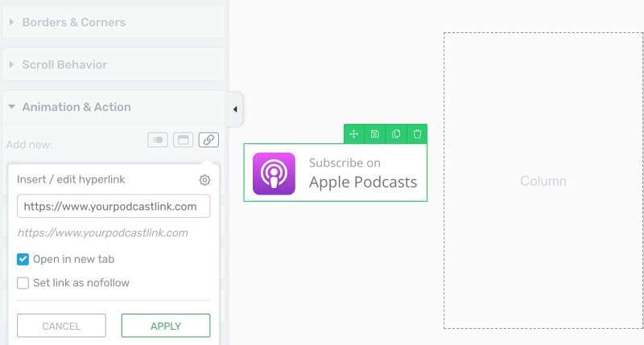644x345 pixels.
Task: Click the Subscribe on Apple Podcasts badge text
Action: pyautogui.click(x=363, y=173)
